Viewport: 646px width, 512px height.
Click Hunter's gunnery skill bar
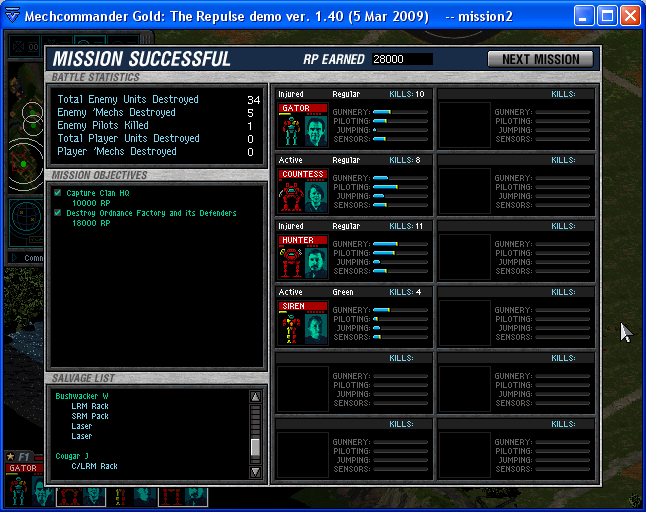pos(400,244)
